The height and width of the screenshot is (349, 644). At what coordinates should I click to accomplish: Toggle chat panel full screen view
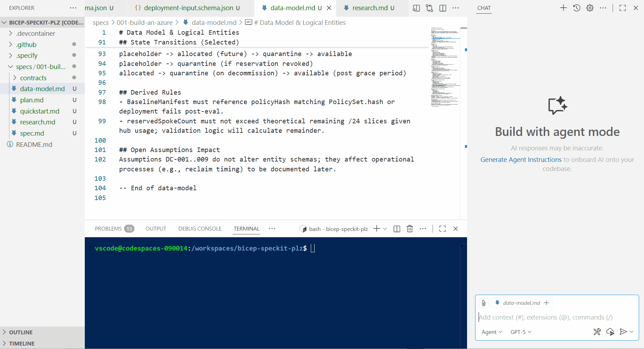tap(623, 8)
